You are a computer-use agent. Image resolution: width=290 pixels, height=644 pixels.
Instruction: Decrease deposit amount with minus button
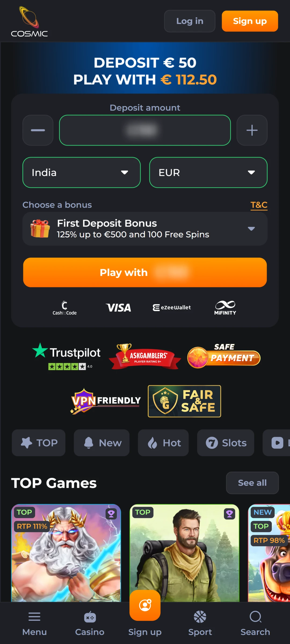[x=38, y=130]
